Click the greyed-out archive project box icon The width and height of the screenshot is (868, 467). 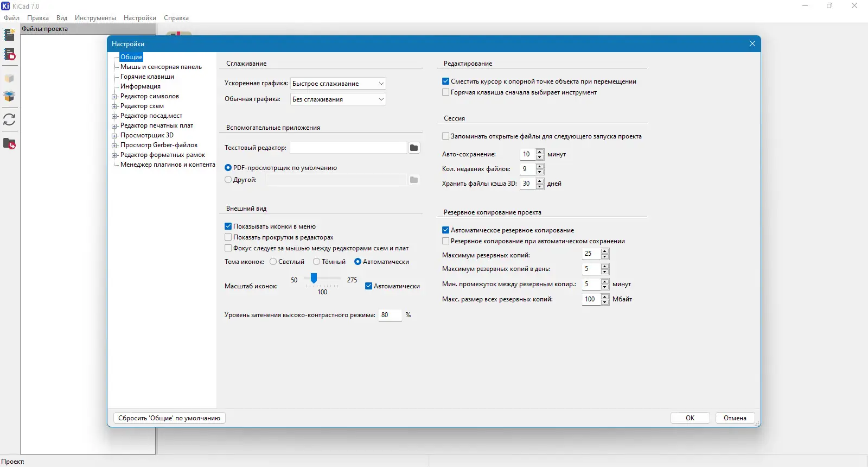9,78
